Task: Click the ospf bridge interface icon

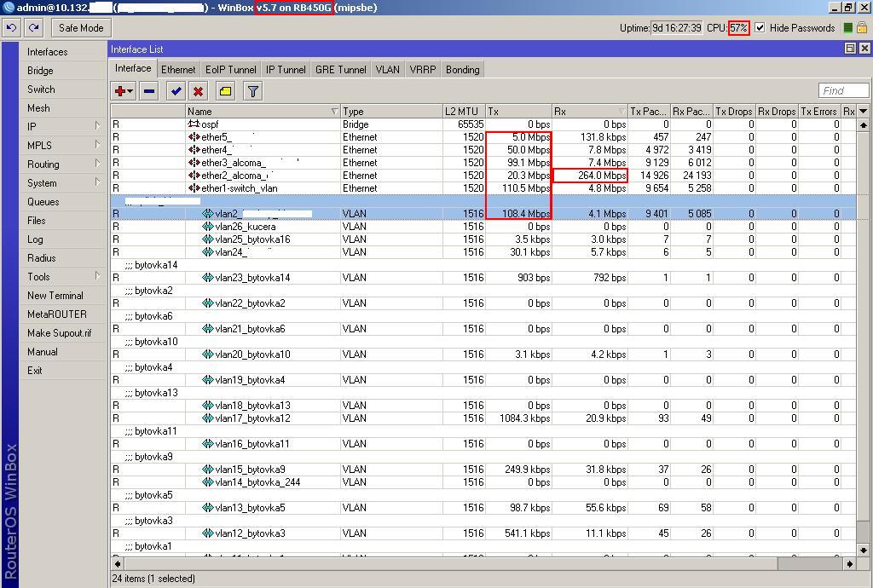Action: pos(194,124)
